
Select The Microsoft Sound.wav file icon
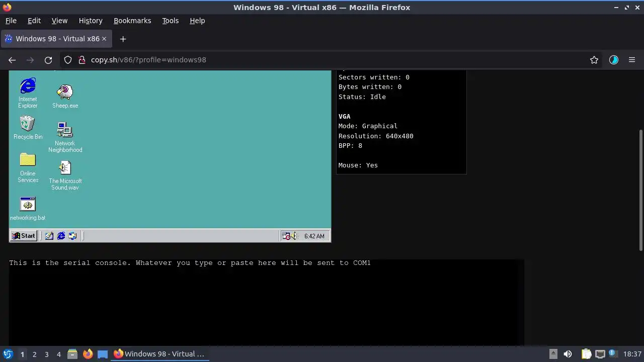65,175
